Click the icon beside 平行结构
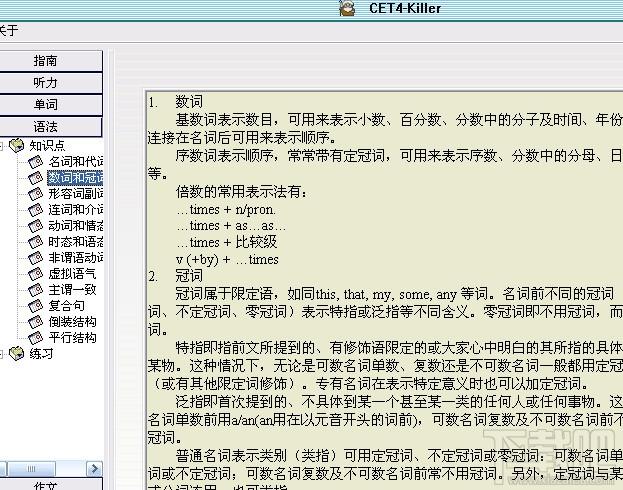 click(35, 337)
